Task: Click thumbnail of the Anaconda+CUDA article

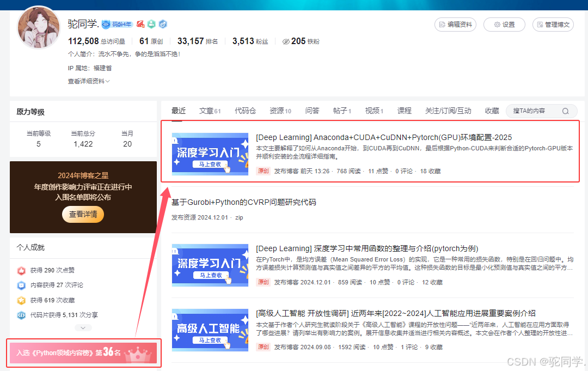Action: pyautogui.click(x=210, y=154)
